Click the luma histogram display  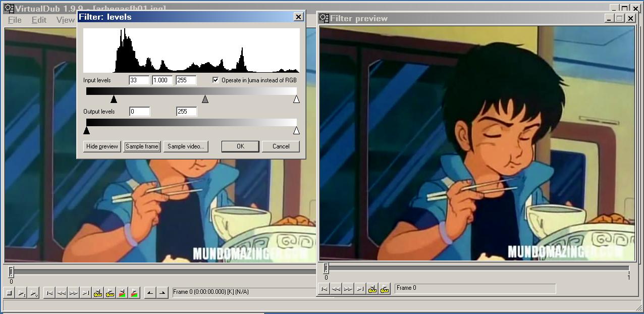pyautogui.click(x=191, y=50)
